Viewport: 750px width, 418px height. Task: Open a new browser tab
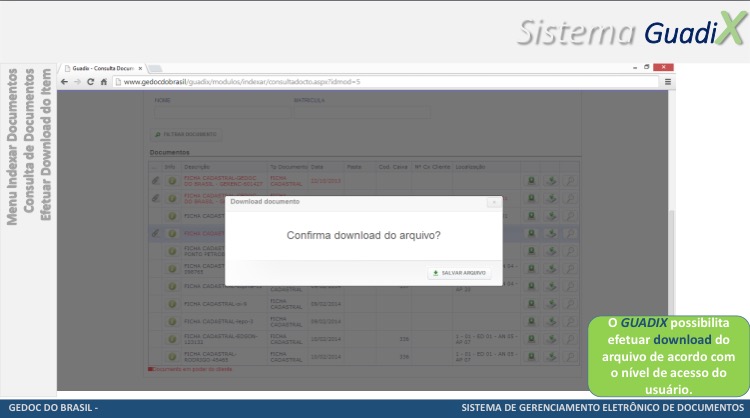[x=154, y=68]
